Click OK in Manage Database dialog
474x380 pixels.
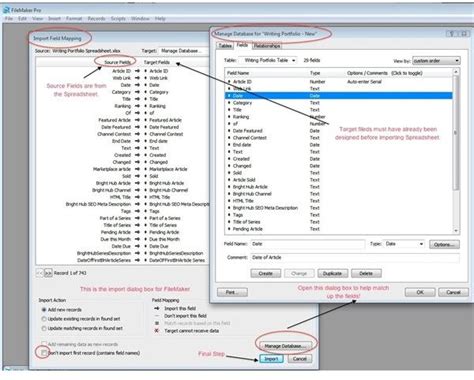click(420, 292)
